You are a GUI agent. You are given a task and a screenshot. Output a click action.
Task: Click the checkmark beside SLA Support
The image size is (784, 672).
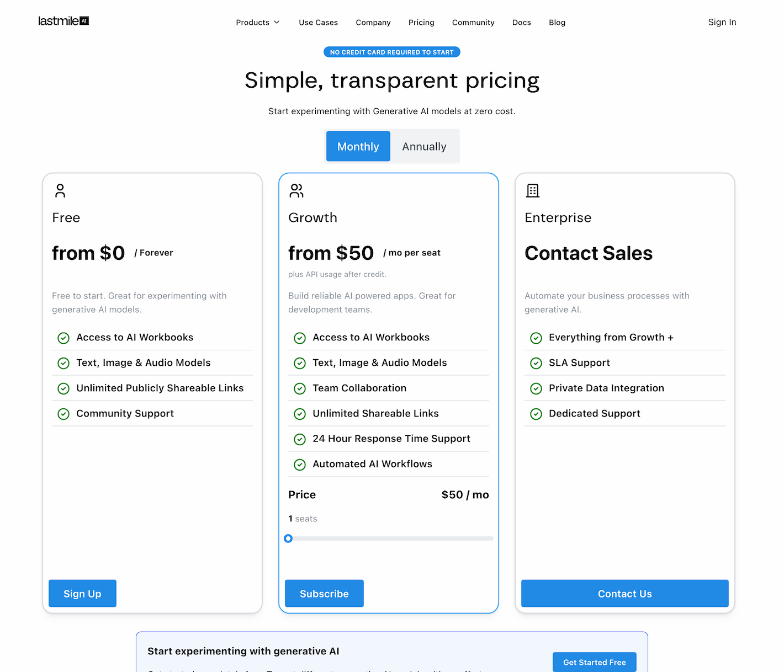coord(536,363)
